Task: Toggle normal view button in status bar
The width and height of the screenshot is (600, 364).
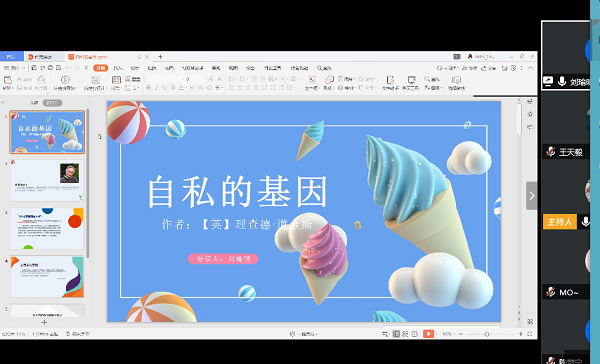Action: click(x=396, y=334)
